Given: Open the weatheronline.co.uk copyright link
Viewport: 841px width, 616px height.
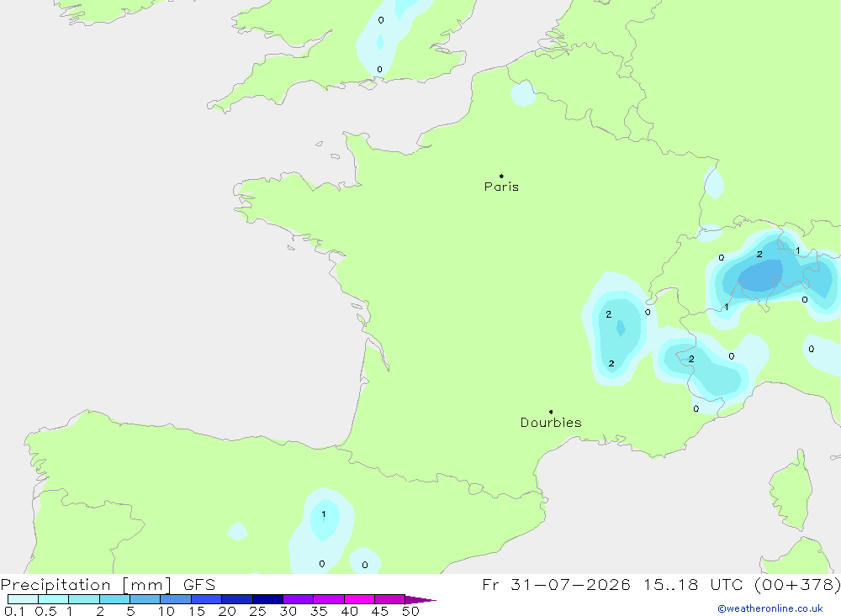Looking at the screenshot, I should click(770, 608).
